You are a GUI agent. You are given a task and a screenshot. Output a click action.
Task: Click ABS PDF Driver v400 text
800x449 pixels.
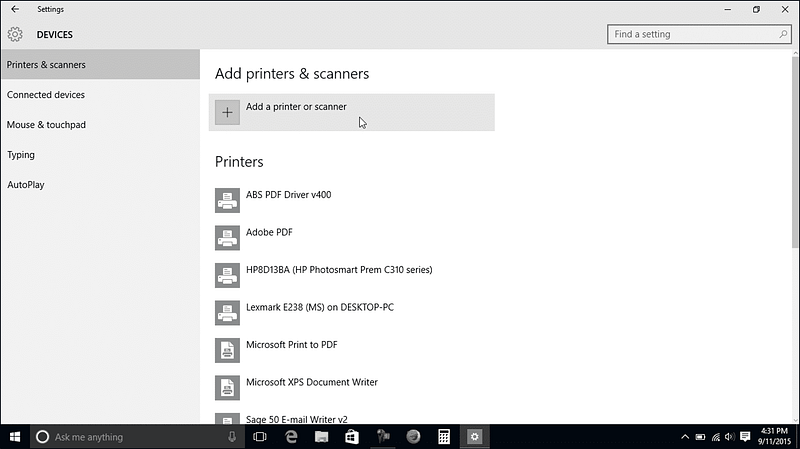point(288,195)
